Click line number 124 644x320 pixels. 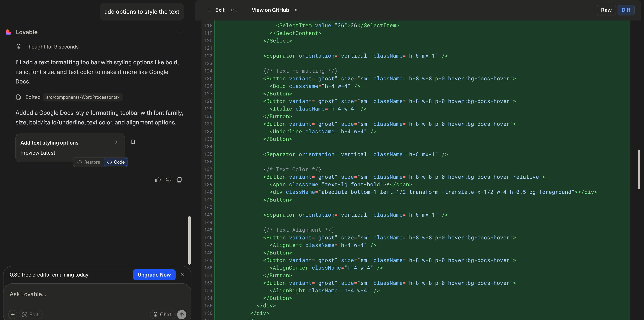tap(208, 71)
